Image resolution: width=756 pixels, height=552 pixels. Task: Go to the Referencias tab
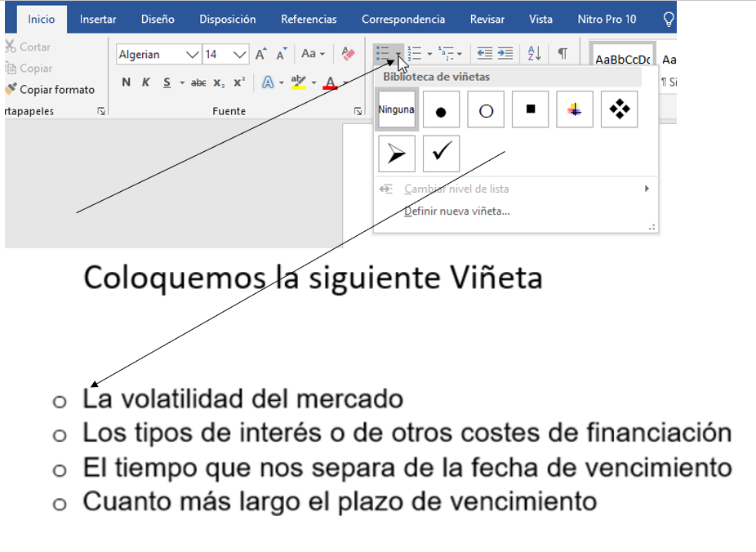(309, 20)
